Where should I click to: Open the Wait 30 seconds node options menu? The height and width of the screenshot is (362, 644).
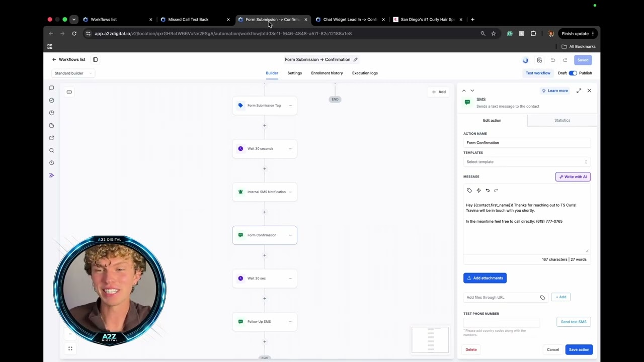pyautogui.click(x=290, y=149)
